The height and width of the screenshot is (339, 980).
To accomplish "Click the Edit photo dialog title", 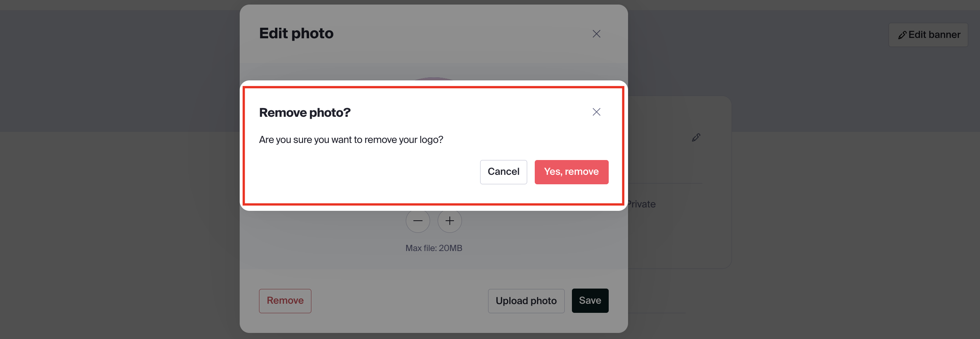I will tap(296, 33).
